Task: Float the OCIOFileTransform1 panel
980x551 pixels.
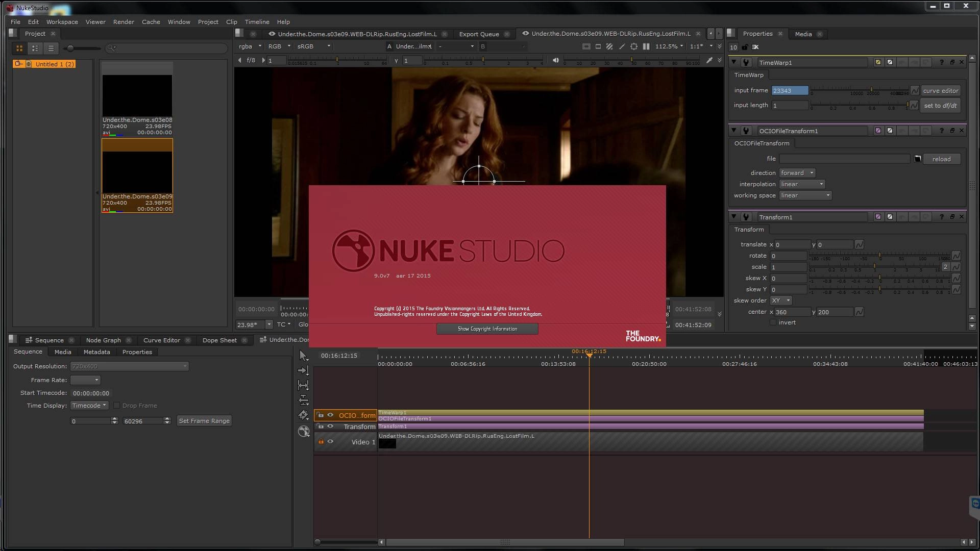Action: pos(952,131)
